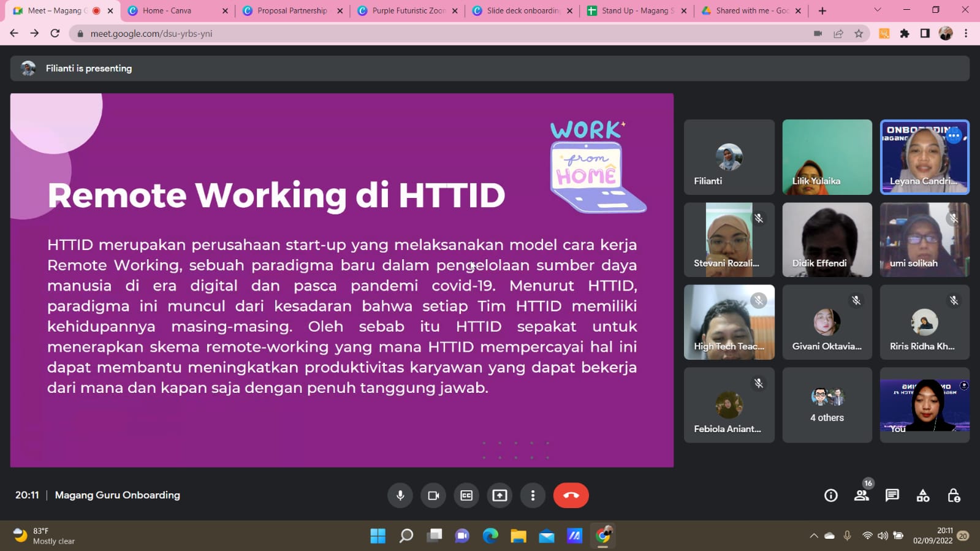Open a new browser tab
Image resolution: width=980 pixels, height=551 pixels.
822,10
